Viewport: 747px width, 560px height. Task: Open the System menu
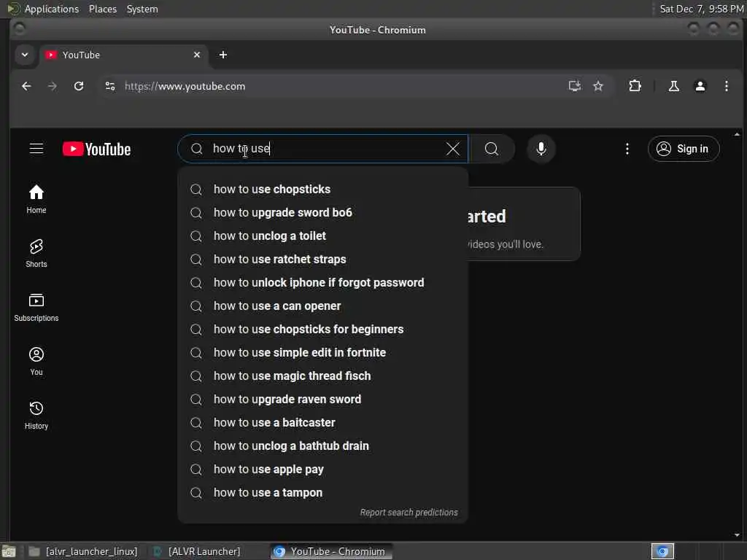click(142, 9)
